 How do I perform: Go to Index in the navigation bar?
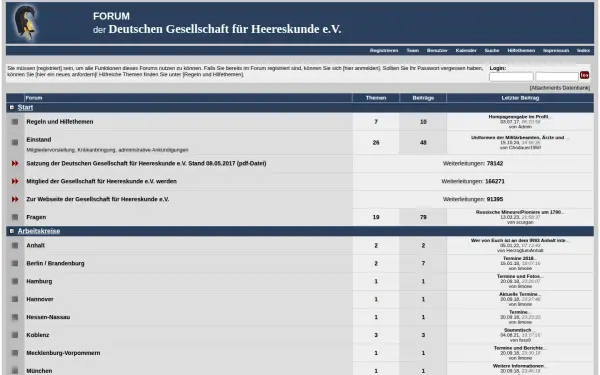tap(583, 51)
